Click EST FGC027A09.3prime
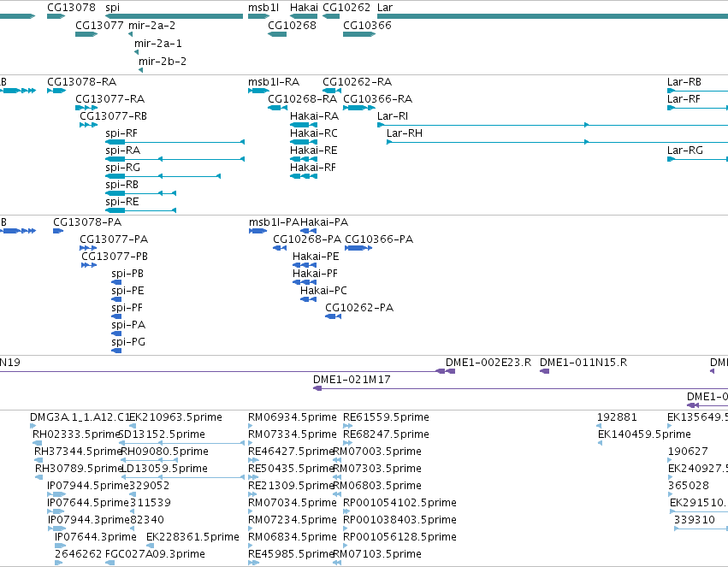The width and height of the screenshot is (728, 567). (155, 554)
